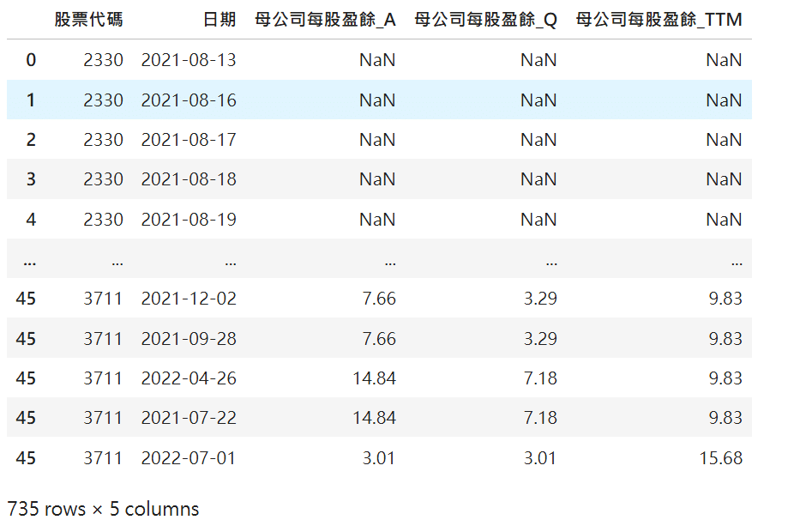Click the ellipsis in the index column
Image resolution: width=812 pixels, height=526 pixels.
[30, 259]
